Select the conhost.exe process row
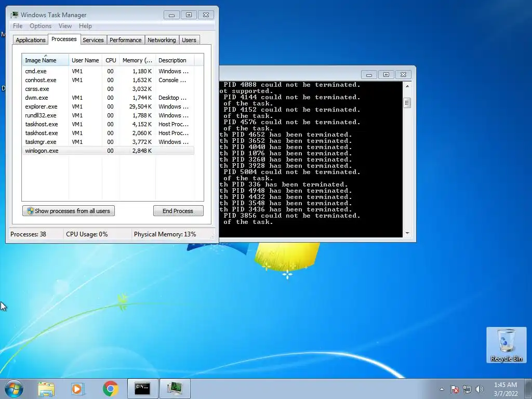 coord(108,80)
